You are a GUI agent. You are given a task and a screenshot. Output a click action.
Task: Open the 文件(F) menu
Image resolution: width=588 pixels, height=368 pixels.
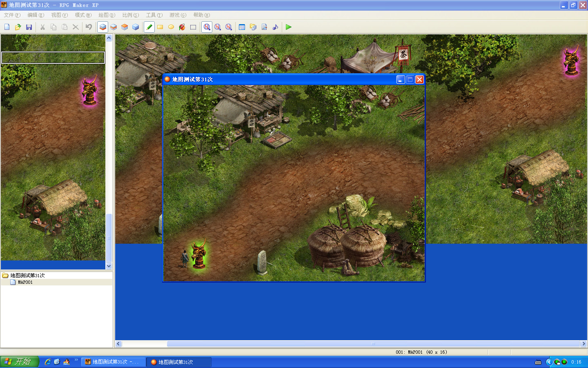pyautogui.click(x=12, y=15)
